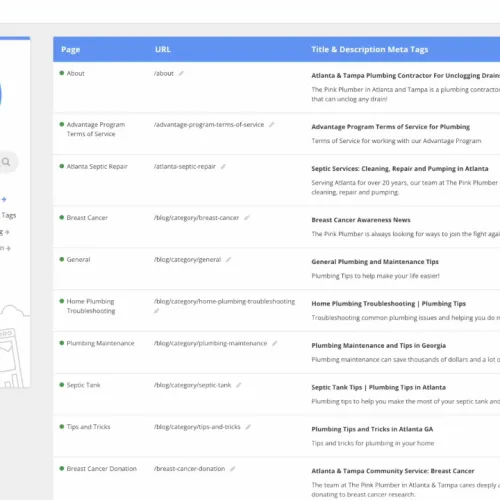Viewport: 500px width, 500px height.
Task: Click the green dot beside Plumbing Maintenance
Action: click(x=62, y=343)
